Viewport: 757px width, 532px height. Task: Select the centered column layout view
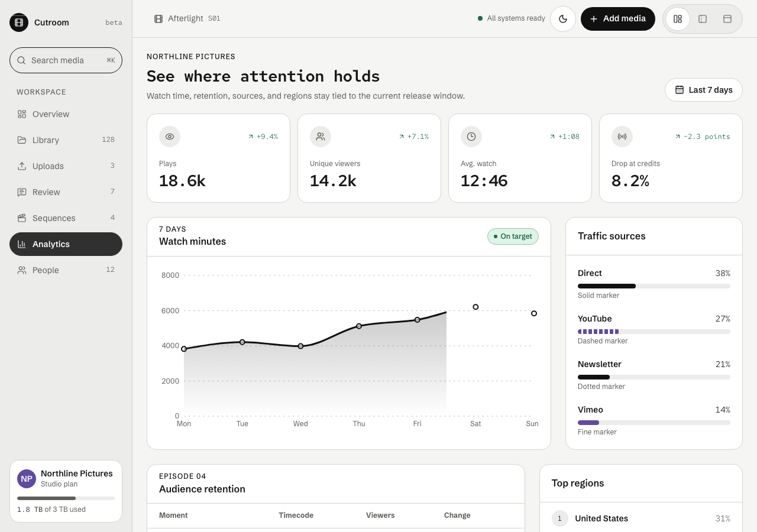(703, 19)
